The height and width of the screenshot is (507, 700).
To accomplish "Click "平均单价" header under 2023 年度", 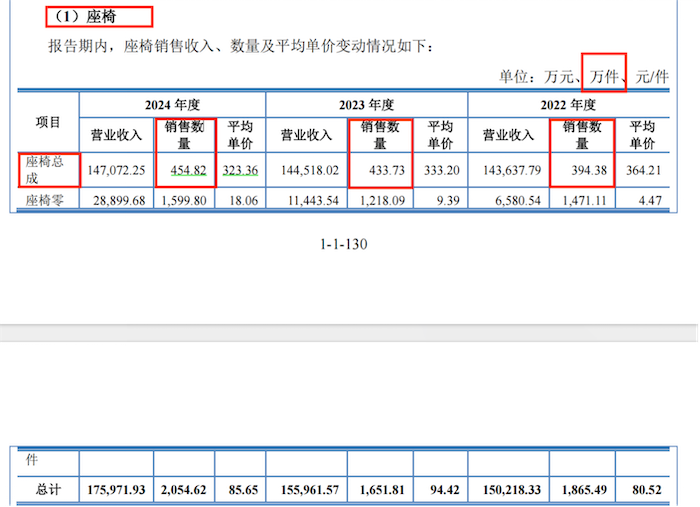I will 440,135.
